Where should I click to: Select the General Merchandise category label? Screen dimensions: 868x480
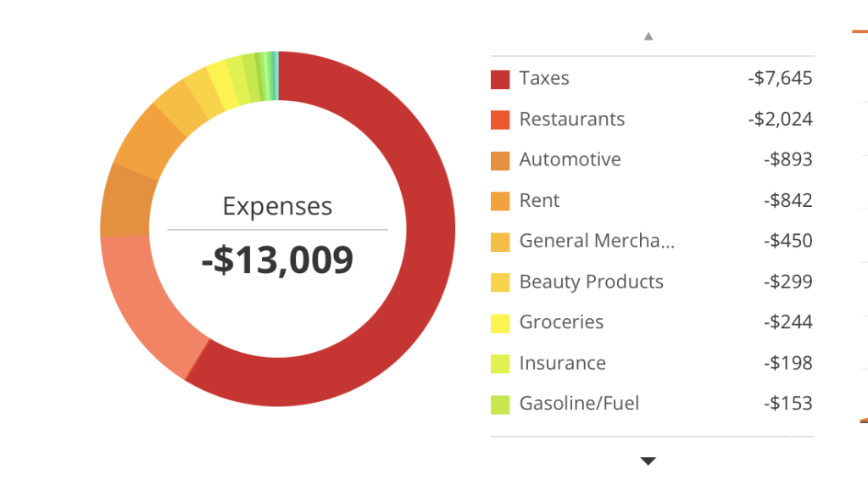click(597, 241)
